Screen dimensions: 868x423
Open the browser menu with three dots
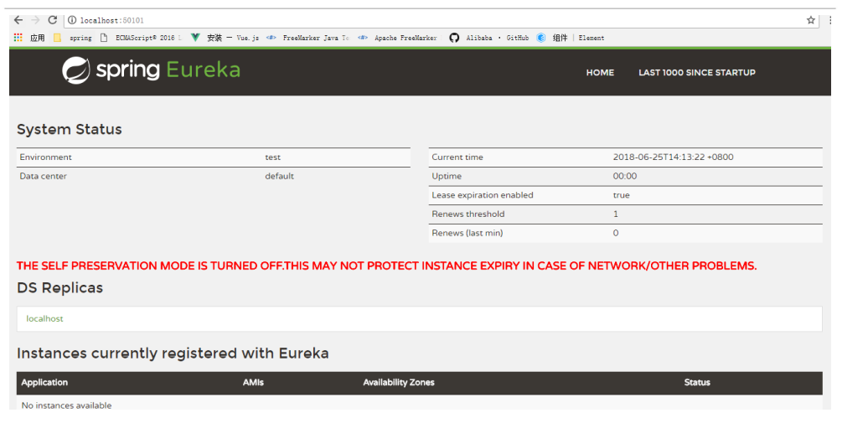tap(829, 20)
